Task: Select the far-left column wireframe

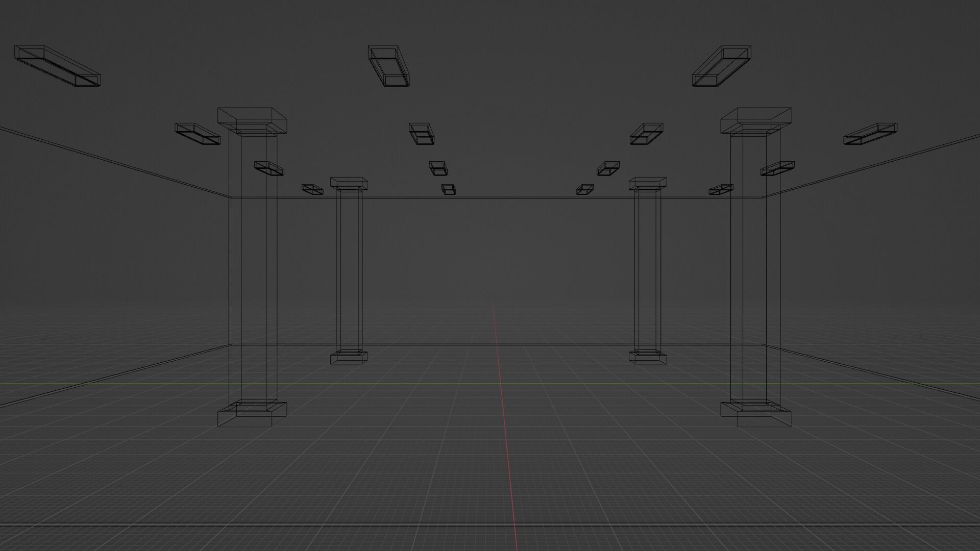Action: coord(349,270)
